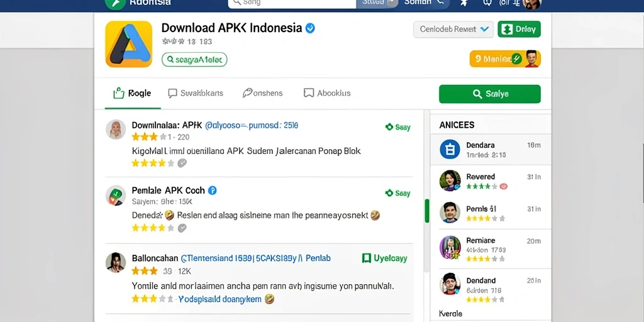This screenshot has width=644, height=322.
Task: Click the green check icon on the Manisc button
Action: coord(517,58)
